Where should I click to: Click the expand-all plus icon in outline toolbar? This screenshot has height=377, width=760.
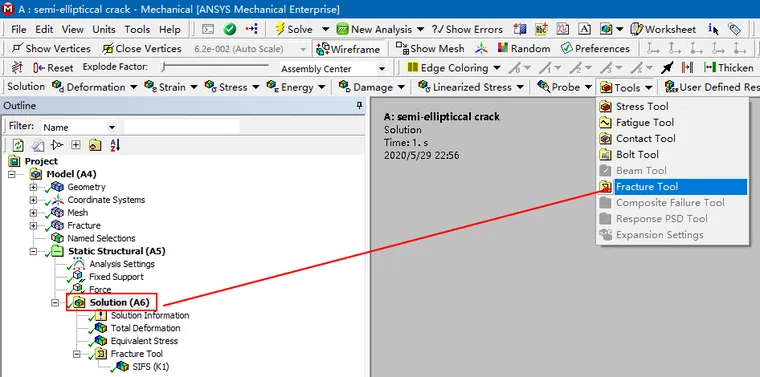click(x=76, y=145)
